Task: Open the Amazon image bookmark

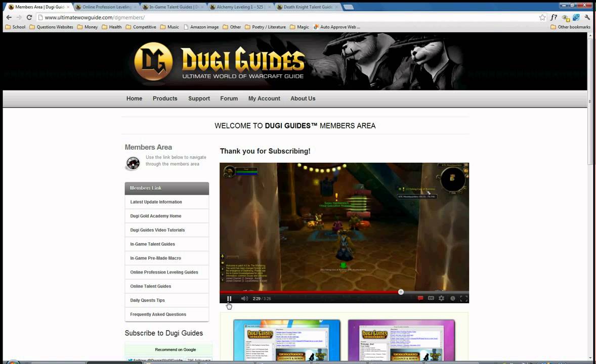Action: pos(201,27)
